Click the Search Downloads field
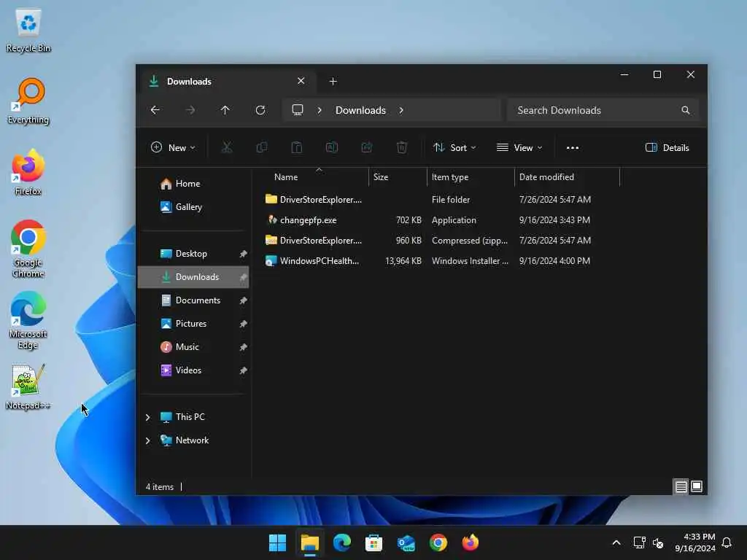The height and width of the screenshot is (560, 747). [603, 110]
